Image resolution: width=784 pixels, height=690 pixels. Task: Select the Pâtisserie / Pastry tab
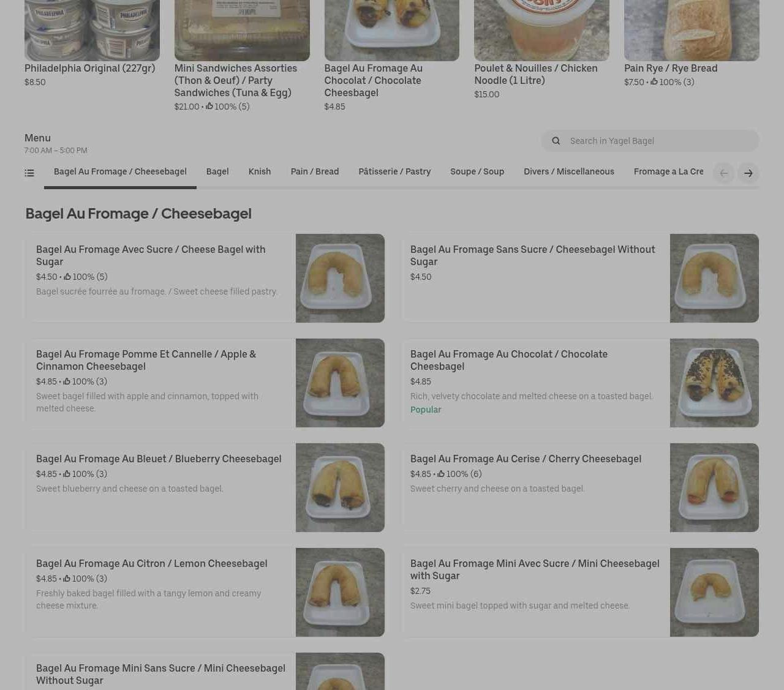(x=394, y=171)
